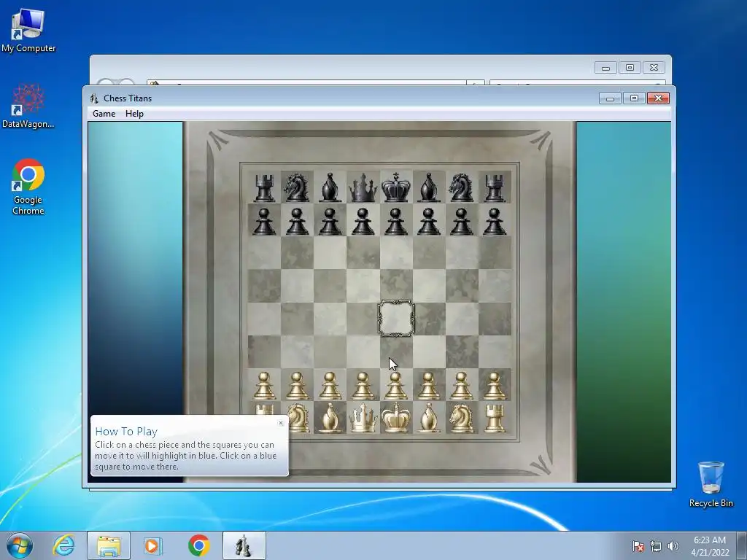Select the white pawn on e2
747x560 pixels.
coord(396,386)
